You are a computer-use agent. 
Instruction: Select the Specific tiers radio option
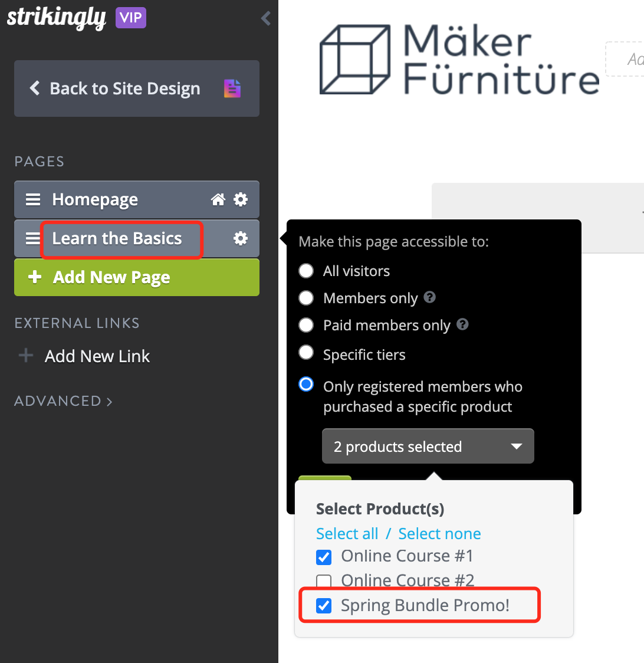click(306, 352)
